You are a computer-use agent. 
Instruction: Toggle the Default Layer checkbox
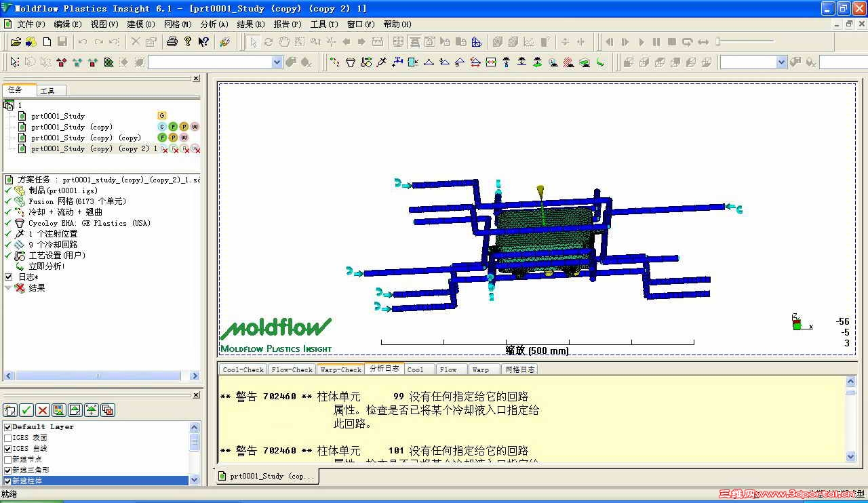coord(8,426)
